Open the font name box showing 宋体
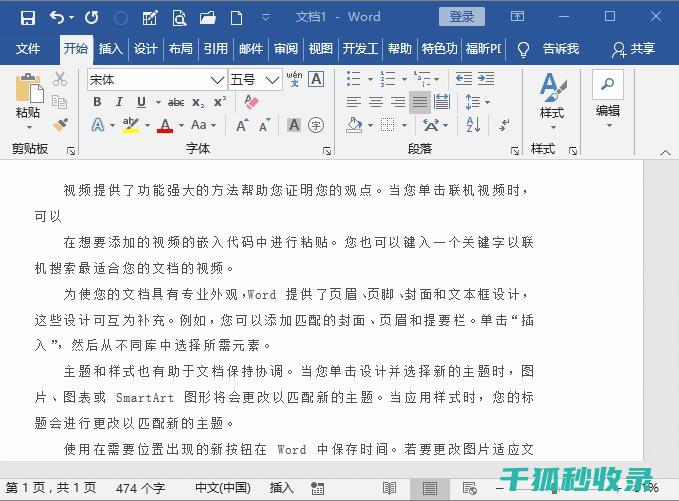This screenshot has height=501, width=679. pos(157,80)
